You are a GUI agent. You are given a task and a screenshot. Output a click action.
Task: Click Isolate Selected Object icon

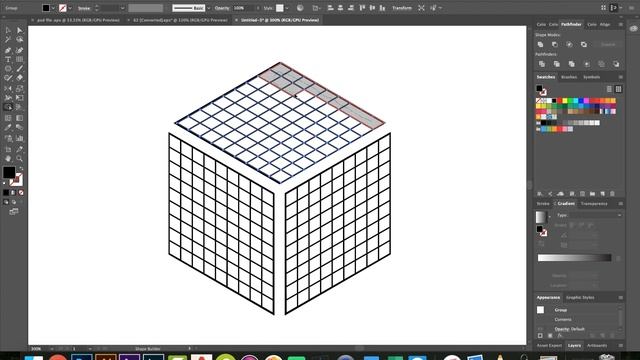[421, 8]
